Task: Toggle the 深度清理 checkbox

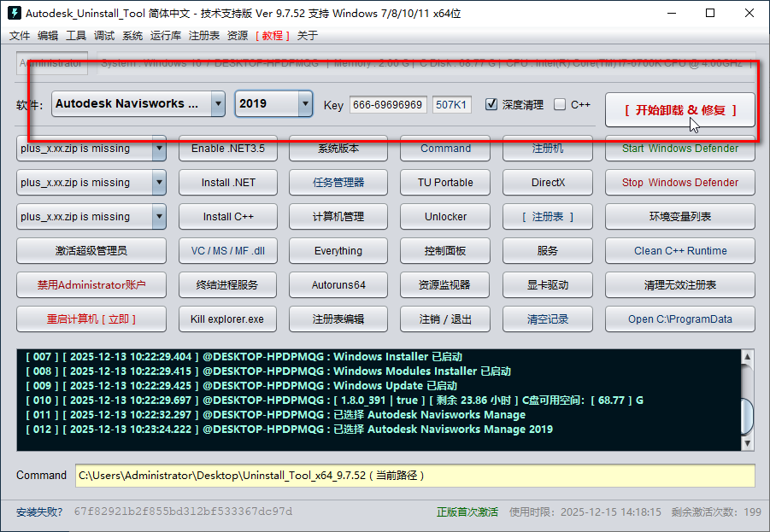Action: click(x=491, y=104)
